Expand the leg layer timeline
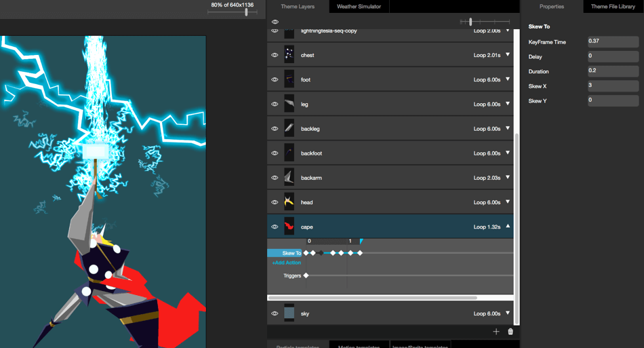 [x=508, y=104]
